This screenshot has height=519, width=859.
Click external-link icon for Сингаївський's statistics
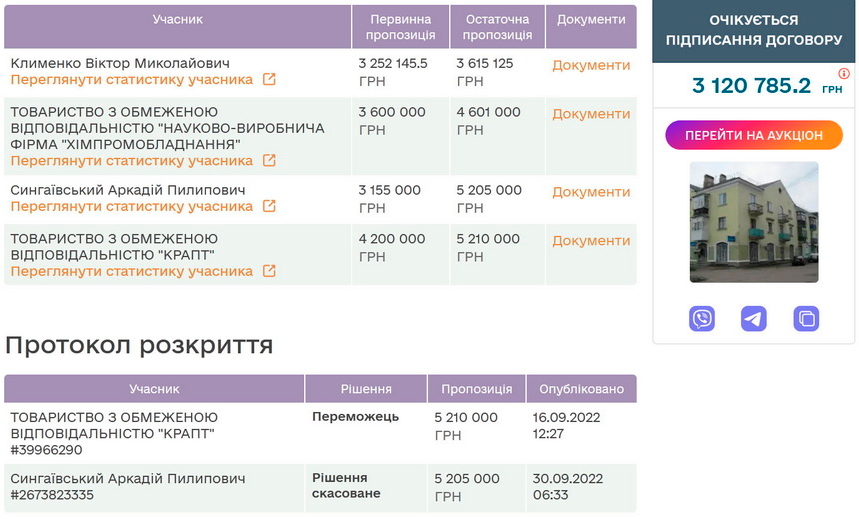(x=269, y=207)
